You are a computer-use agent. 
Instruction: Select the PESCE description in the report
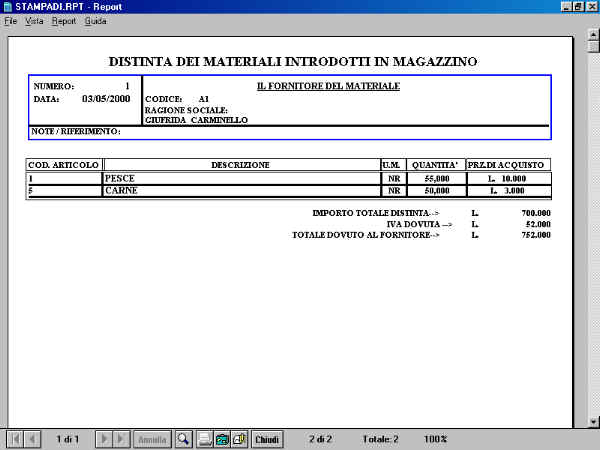pos(121,178)
